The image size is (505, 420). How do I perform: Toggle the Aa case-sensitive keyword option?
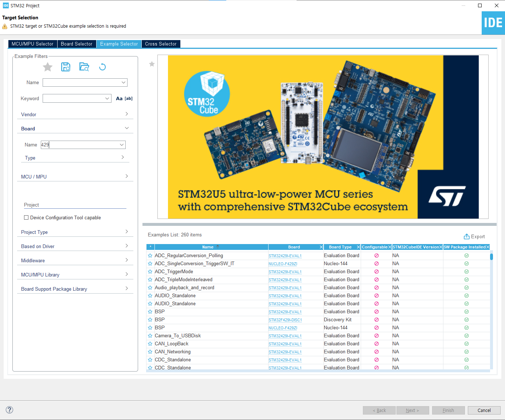[x=119, y=98]
